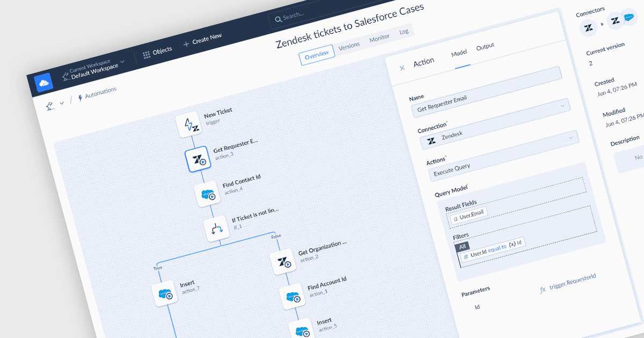Viewport: 644px width, 338px height.
Task: Click the blue cloud app logo
Action: click(x=43, y=83)
